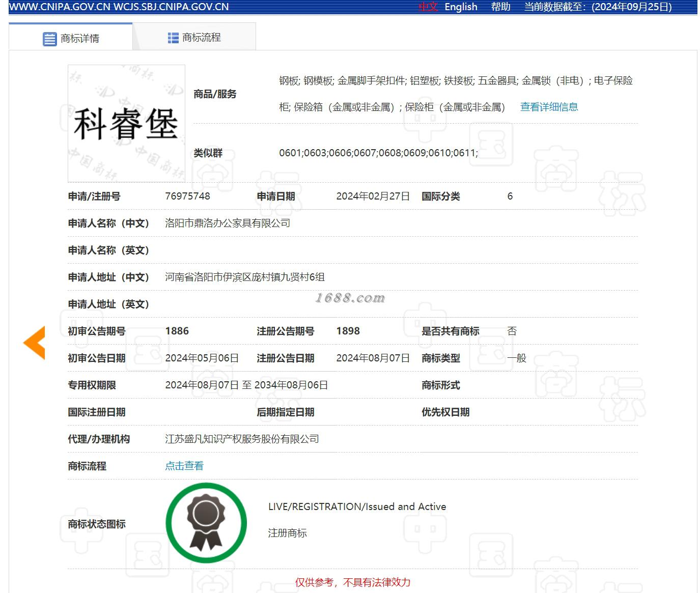The width and height of the screenshot is (700, 593).
Task: Click the 类似群 label
Action: tap(208, 153)
